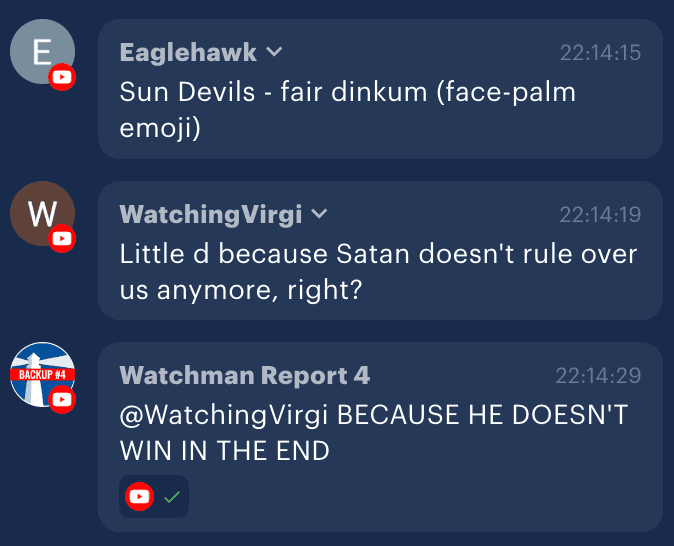Click timestamp 22:14:29 on Watchman Report message
This screenshot has height=546, width=674.
tap(598, 375)
